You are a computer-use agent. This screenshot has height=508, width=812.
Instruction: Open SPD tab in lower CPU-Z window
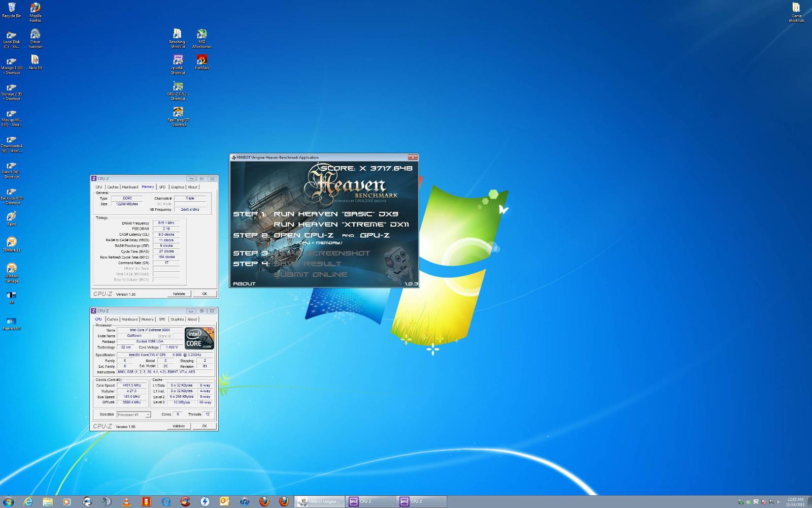coord(162,320)
